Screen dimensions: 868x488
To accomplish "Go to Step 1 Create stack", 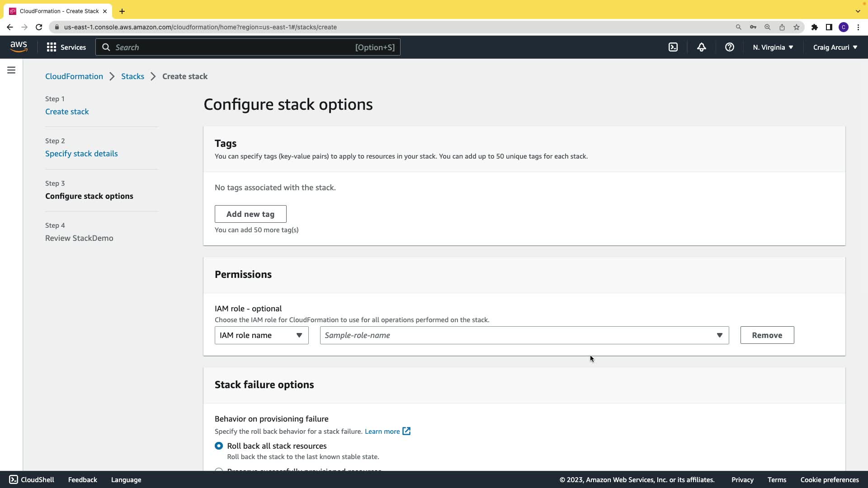I will coord(67,112).
